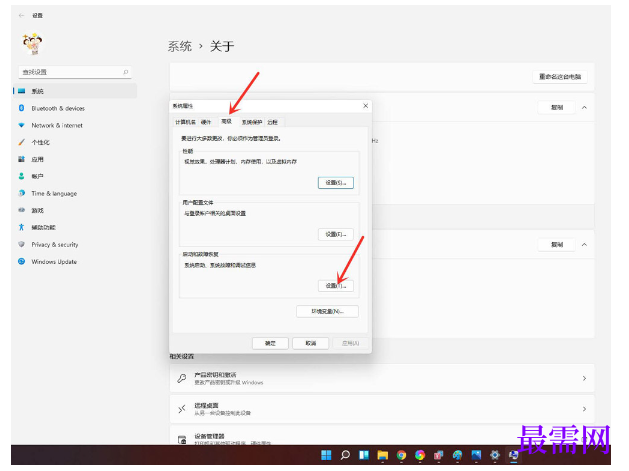
Task: Click the remote desktop icon beside 远程桌面
Action: pos(182,409)
